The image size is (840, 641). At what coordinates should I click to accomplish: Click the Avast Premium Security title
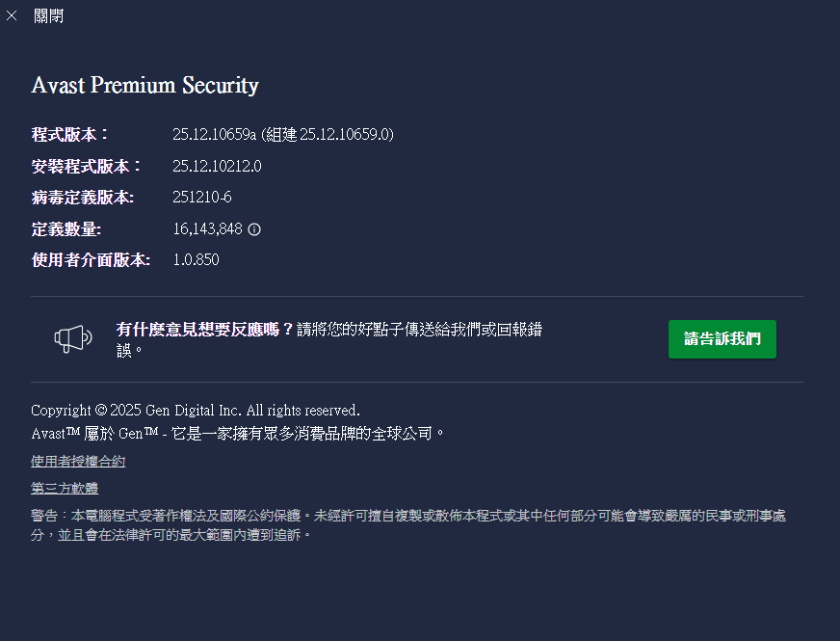144,85
